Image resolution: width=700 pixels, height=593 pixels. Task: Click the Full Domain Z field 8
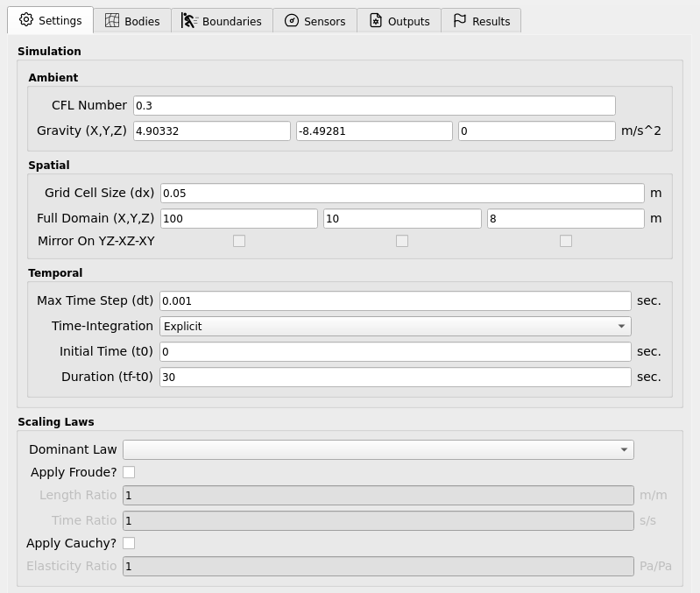coord(566,219)
